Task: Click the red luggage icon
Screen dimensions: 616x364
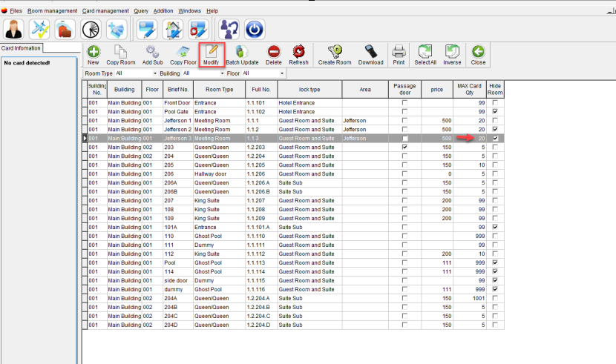Action: [65, 30]
